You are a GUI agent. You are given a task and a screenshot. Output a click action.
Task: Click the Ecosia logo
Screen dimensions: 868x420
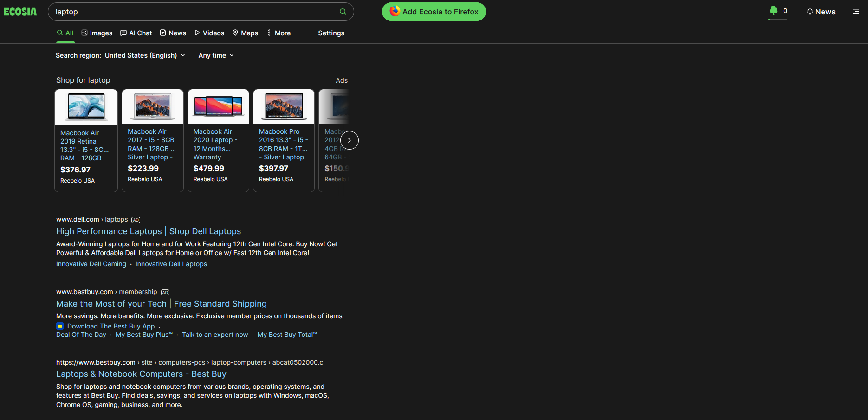pos(20,12)
